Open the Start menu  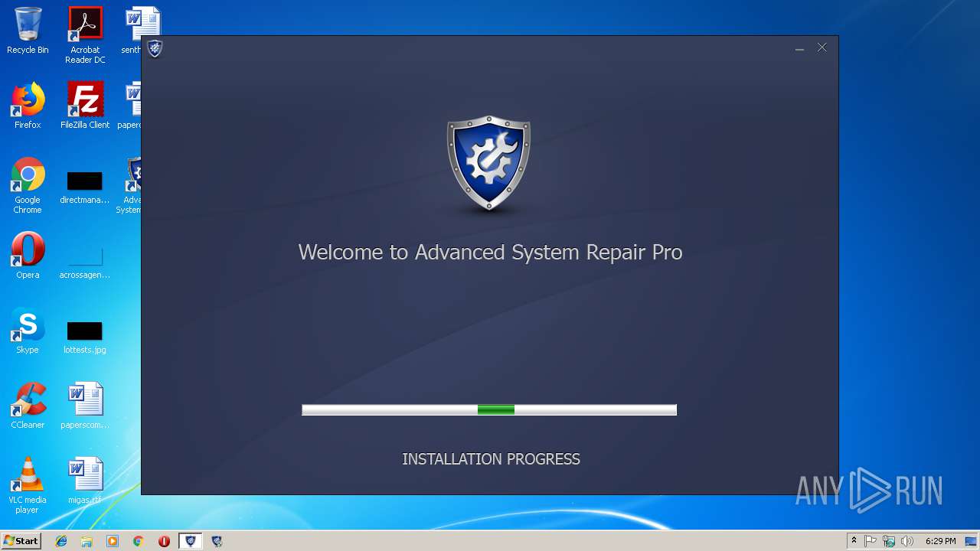pyautogui.click(x=21, y=541)
